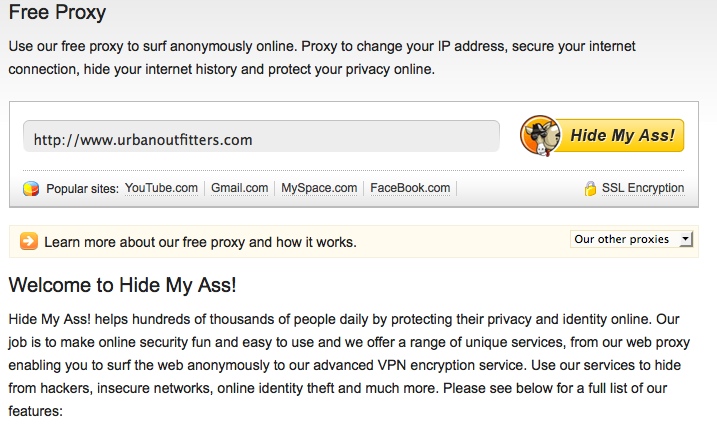Image resolution: width=717 pixels, height=433 pixels.
Task: Click the paragraph mentioning VPN encryption service
Action: click(349, 365)
